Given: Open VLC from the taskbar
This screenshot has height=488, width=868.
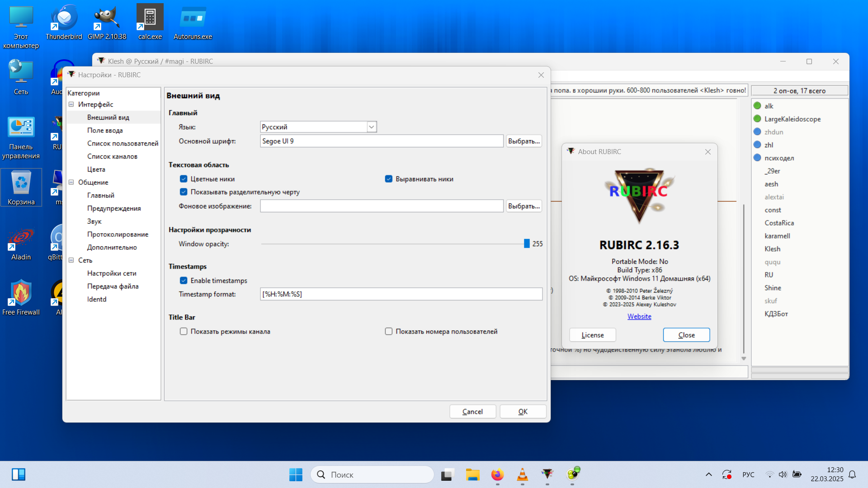Looking at the screenshot, I should (522, 474).
